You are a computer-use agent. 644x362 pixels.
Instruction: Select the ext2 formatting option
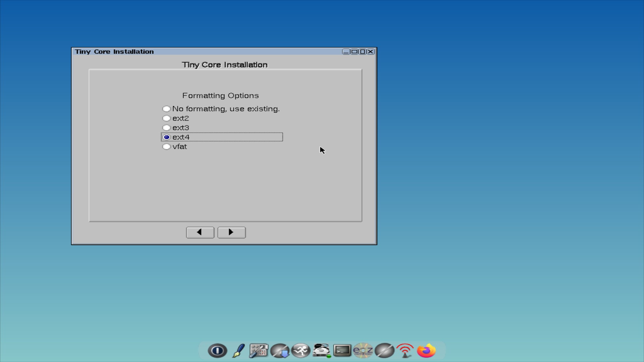tap(166, 118)
